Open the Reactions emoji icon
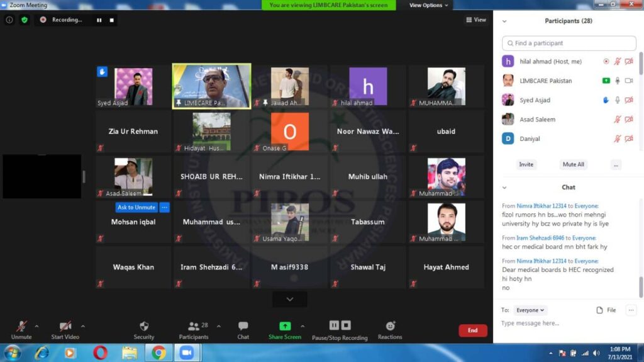 (390, 326)
